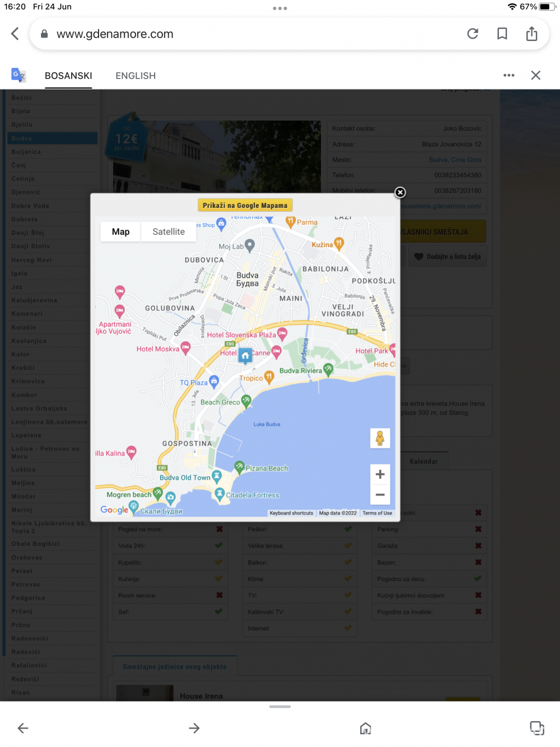Select Kotor in town list

tap(53, 354)
